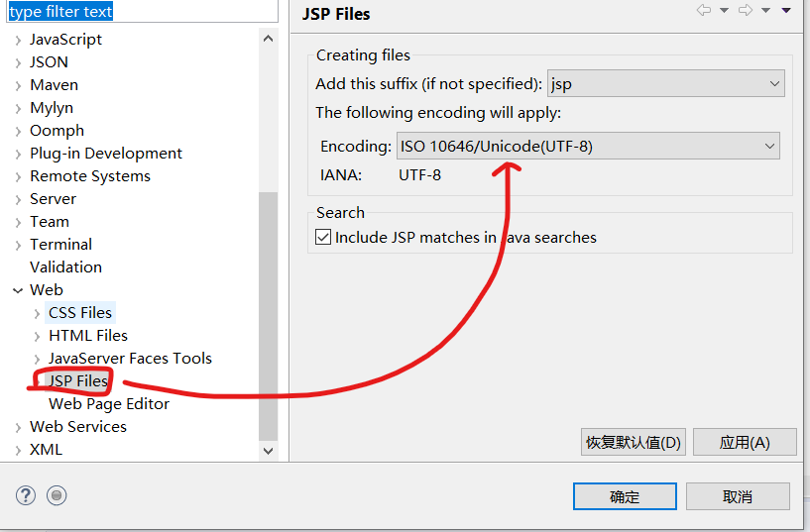Select Web Page Editor item
Viewport: 810px width, 532px height.
coord(108,403)
